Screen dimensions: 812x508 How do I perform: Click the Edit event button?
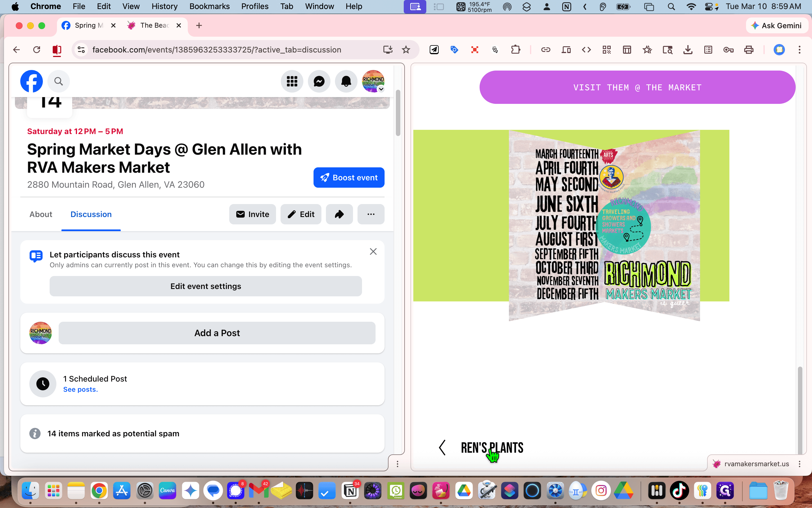pos(301,214)
